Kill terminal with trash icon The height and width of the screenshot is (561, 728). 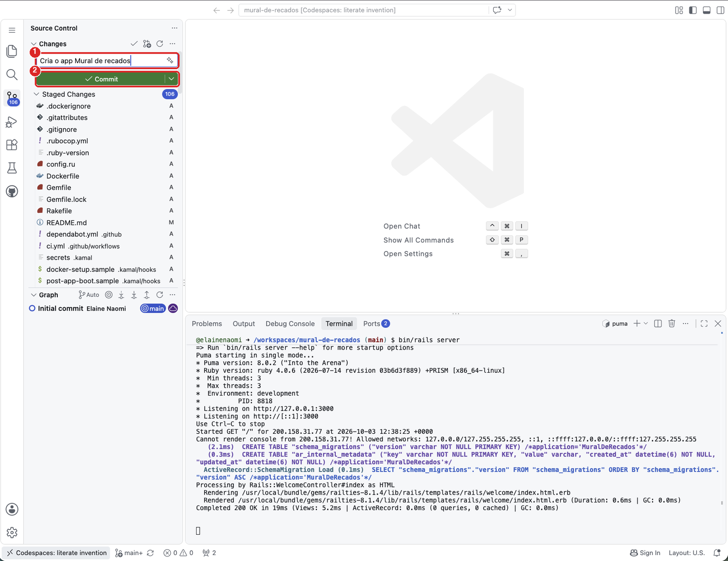672,324
